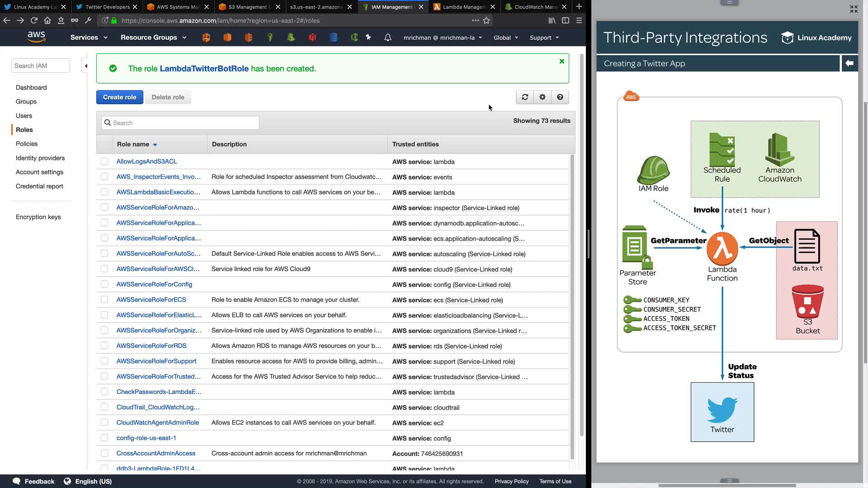The height and width of the screenshot is (488, 868).
Task: Click the refresh roles icon button
Action: (525, 97)
